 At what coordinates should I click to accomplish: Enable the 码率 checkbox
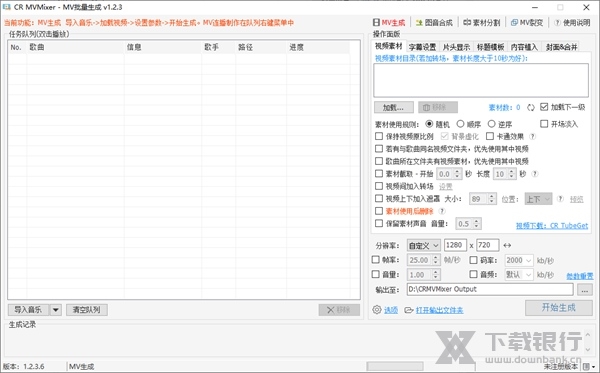tap(473, 260)
